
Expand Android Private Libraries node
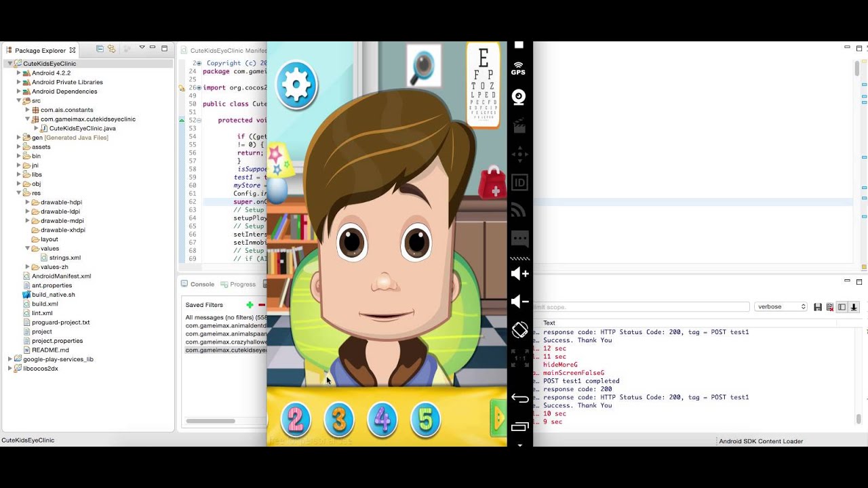coord(18,82)
